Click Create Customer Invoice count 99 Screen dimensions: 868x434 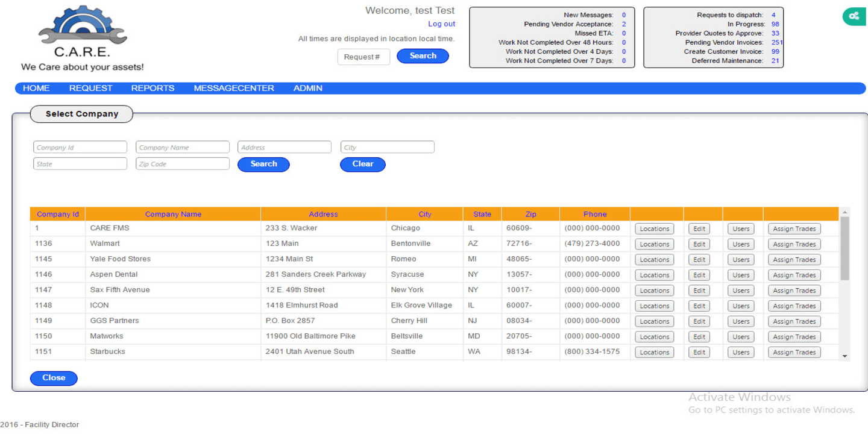(775, 51)
